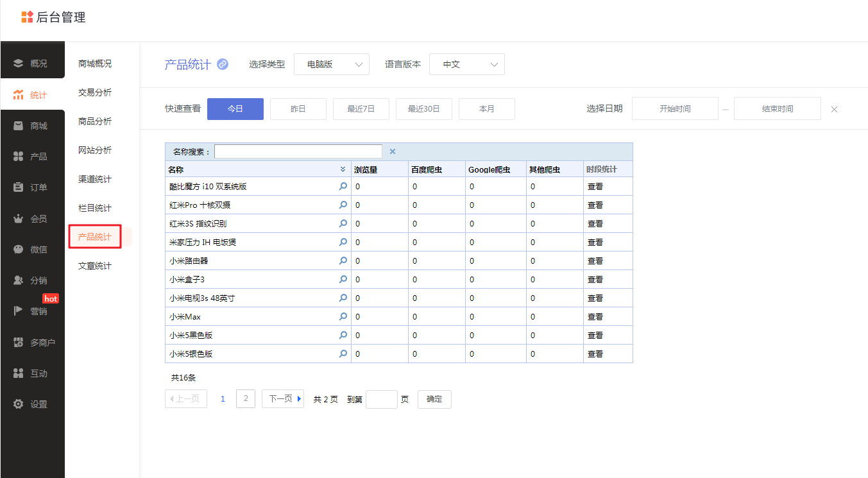Open 商城概况 submenu item
This screenshot has width=868, height=478.
click(95, 64)
